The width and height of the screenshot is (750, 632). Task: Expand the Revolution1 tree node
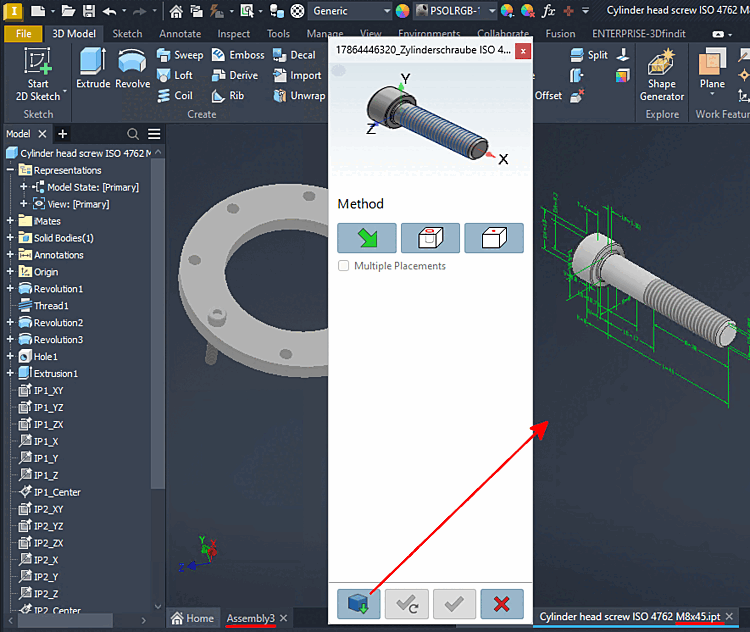pyautogui.click(x=10, y=288)
